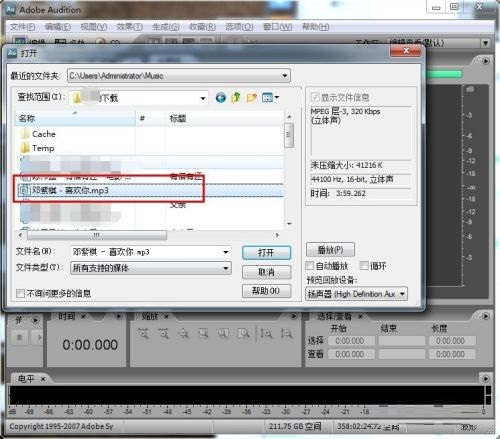Open the 预览回放设备 device dropdown
The height and width of the screenshot is (439, 500).
pos(402,294)
